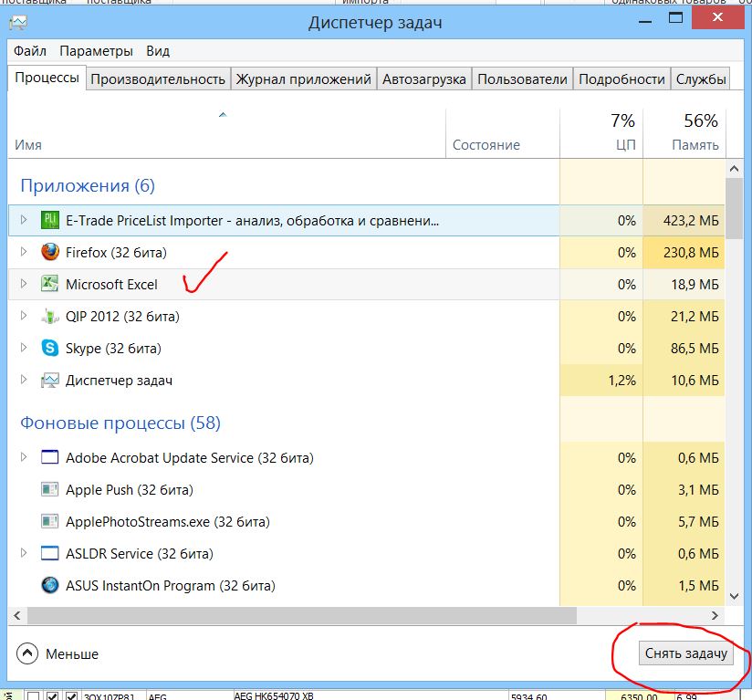Click the horizontal scrollbar right arrow
Viewport: 752px width, 700px height.
[715, 615]
